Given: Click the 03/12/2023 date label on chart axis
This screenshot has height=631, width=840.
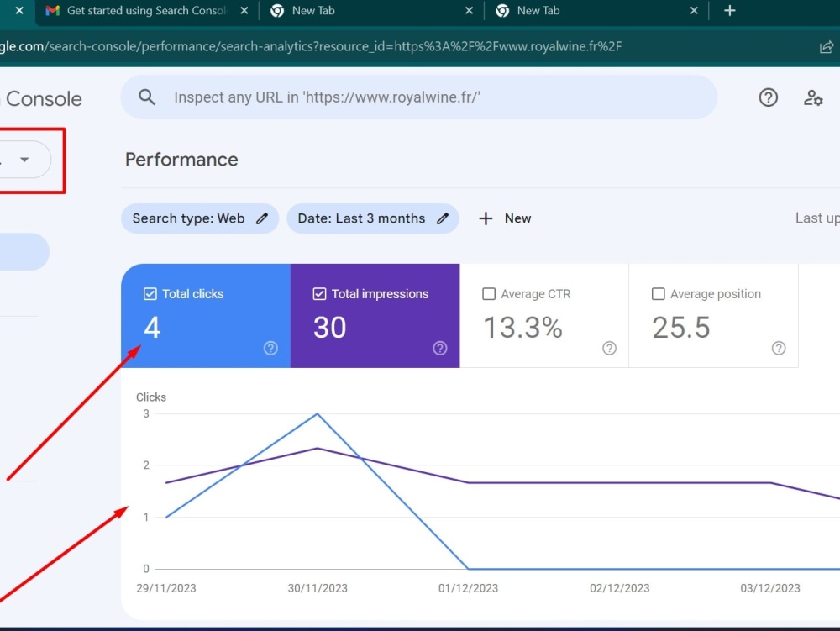Looking at the screenshot, I should click(x=770, y=588).
